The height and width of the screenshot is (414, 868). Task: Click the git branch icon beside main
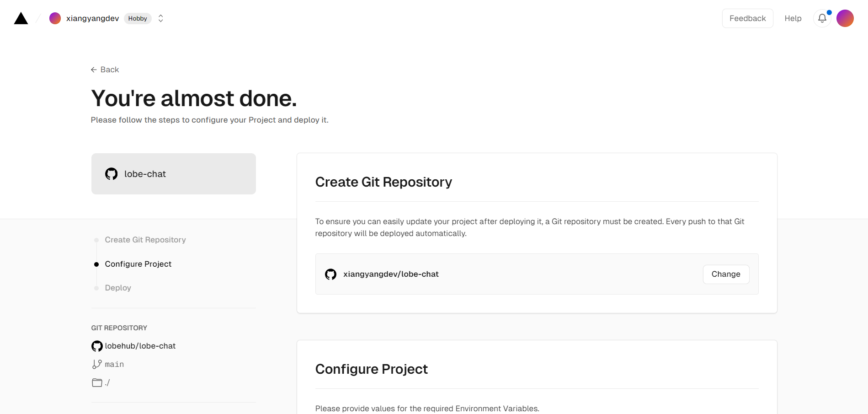(x=97, y=364)
